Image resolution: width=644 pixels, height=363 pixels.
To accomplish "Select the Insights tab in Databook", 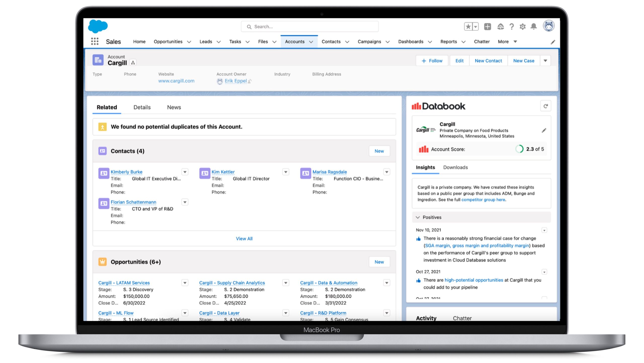I will tap(425, 167).
